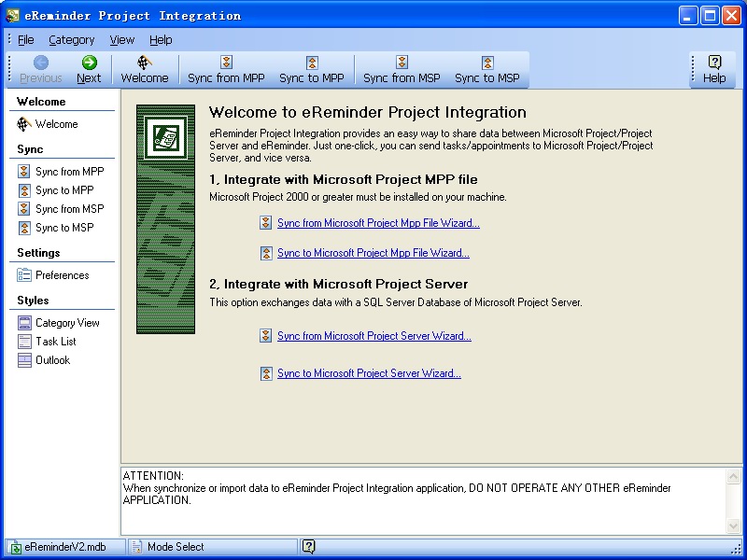
Task: Click the Mode Select status text
Action: tap(176, 547)
